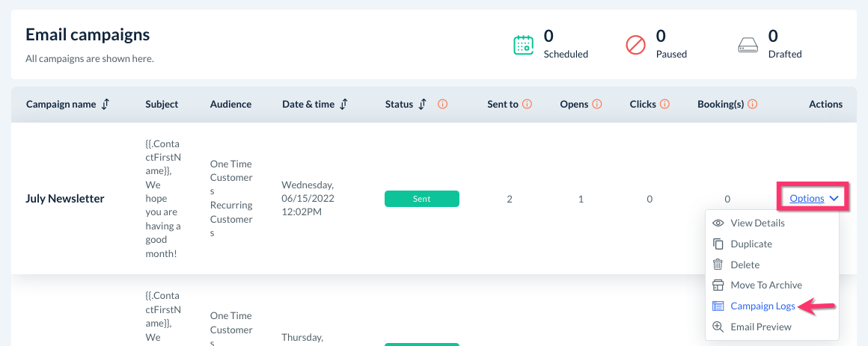
Task: Click 'All campaigns are shown here.' text
Action: tap(90, 58)
